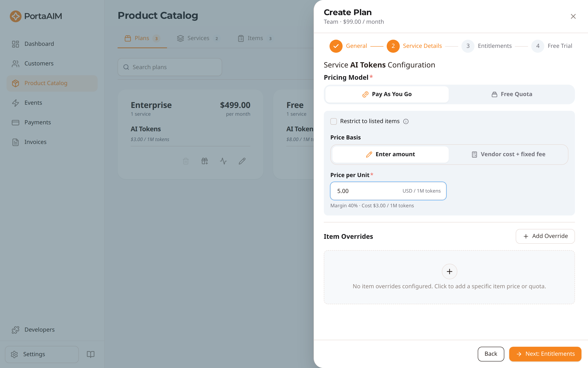Click the No item overrides configured message

[x=449, y=286]
